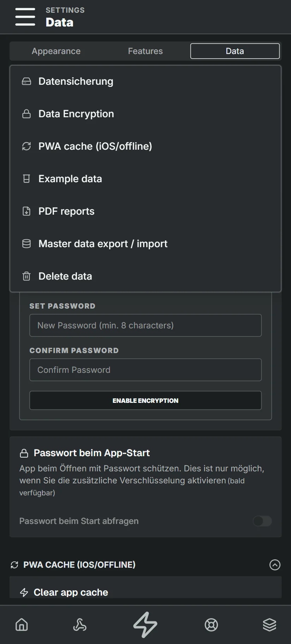Click the sync icon in PWA CACHE section header
The width and height of the screenshot is (291, 644).
14,565
